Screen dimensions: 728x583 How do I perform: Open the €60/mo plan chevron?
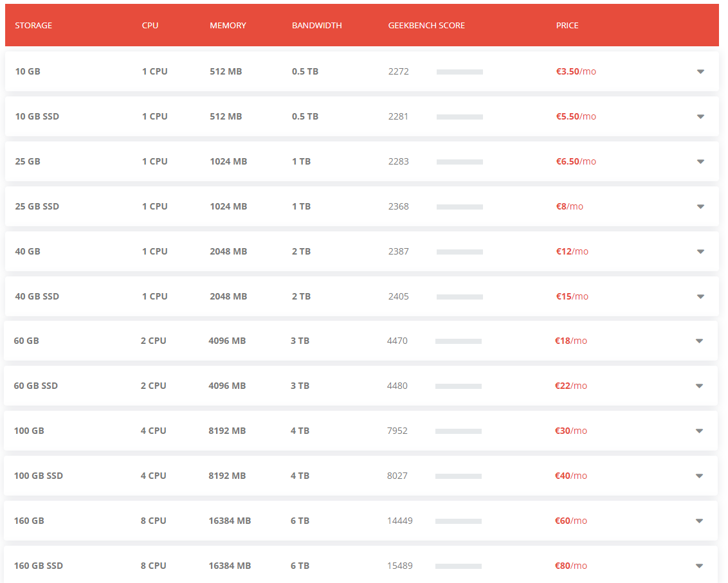click(699, 521)
